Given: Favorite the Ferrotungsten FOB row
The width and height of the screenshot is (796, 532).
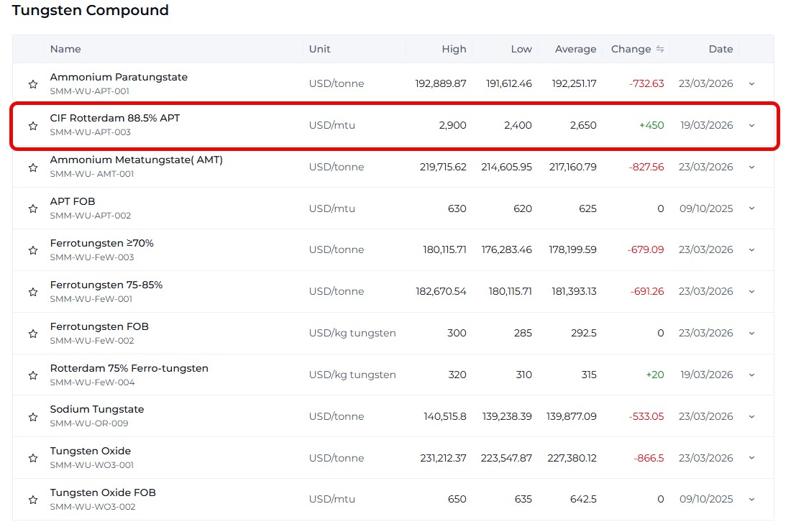Looking at the screenshot, I should (x=33, y=334).
